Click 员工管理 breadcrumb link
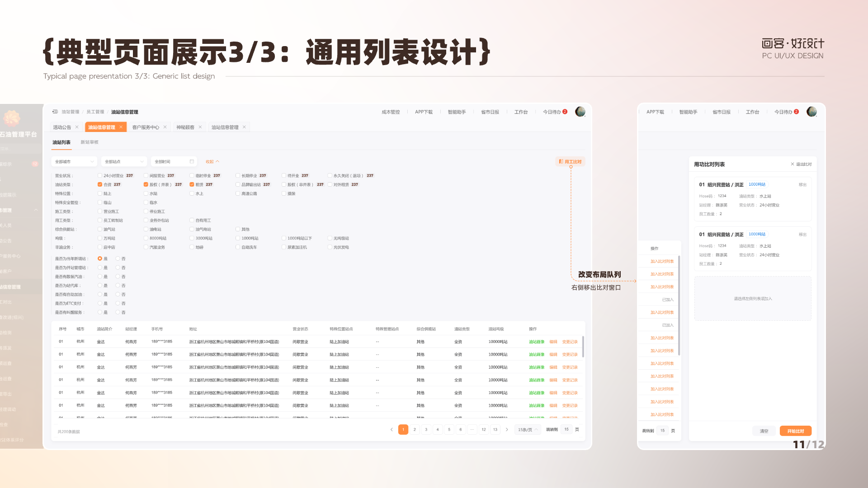This screenshot has height=488, width=868. click(95, 112)
